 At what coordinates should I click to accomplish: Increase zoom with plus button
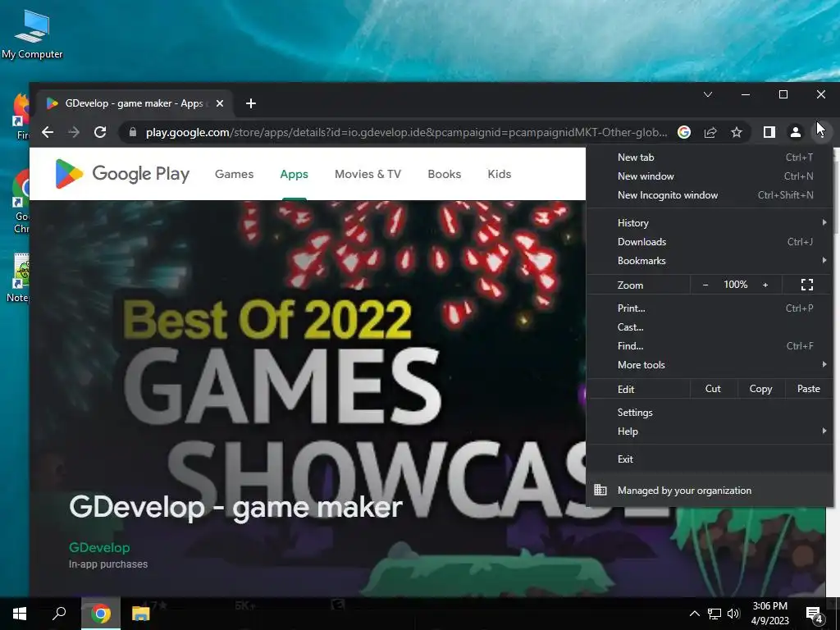tap(765, 285)
